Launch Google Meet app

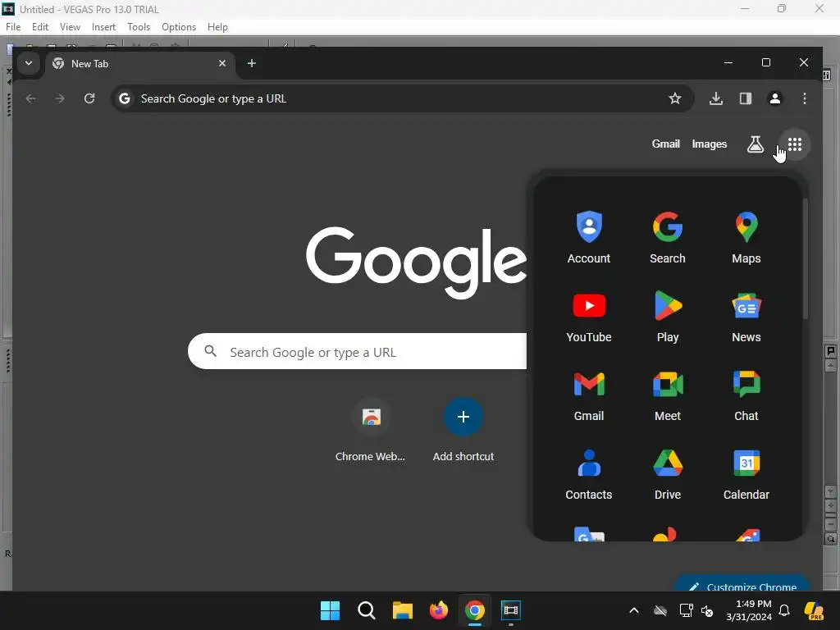(x=668, y=395)
